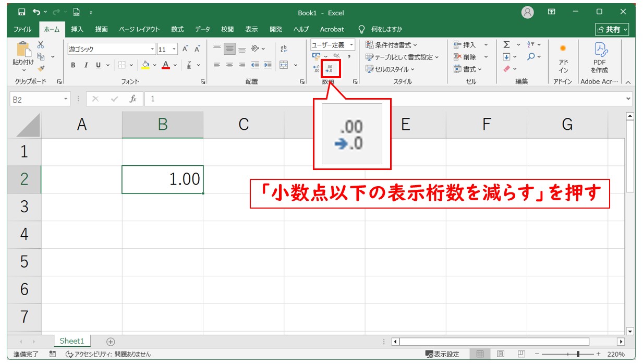The image size is (643, 364).
Task: Toggle italic formatting
Action: (x=86, y=65)
